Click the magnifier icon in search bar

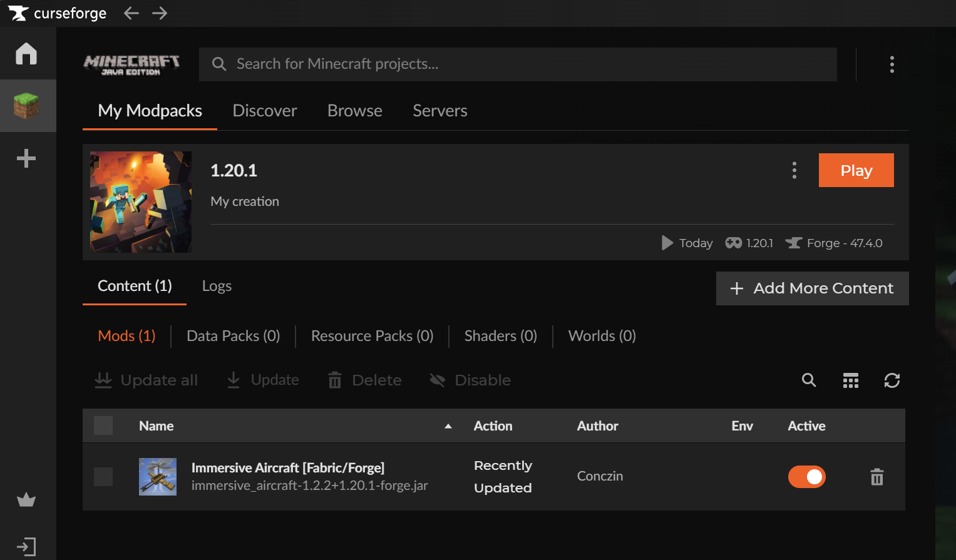click(218, 64)
